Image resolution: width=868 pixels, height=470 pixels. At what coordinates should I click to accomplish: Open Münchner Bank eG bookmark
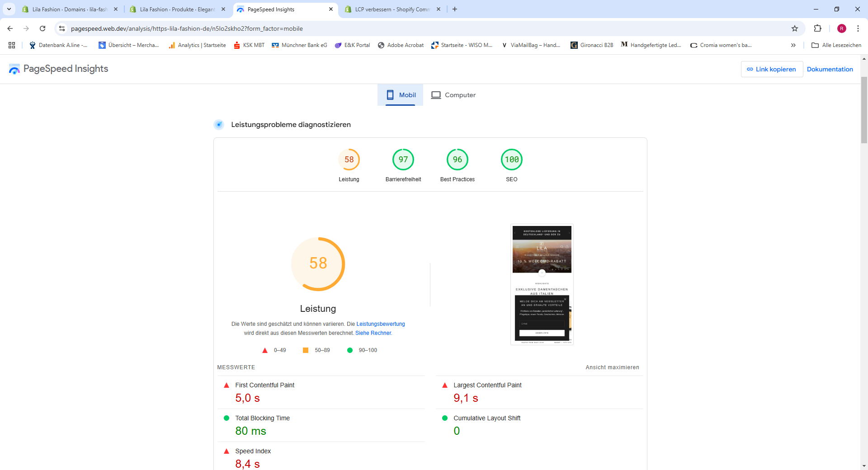(299, 45)
